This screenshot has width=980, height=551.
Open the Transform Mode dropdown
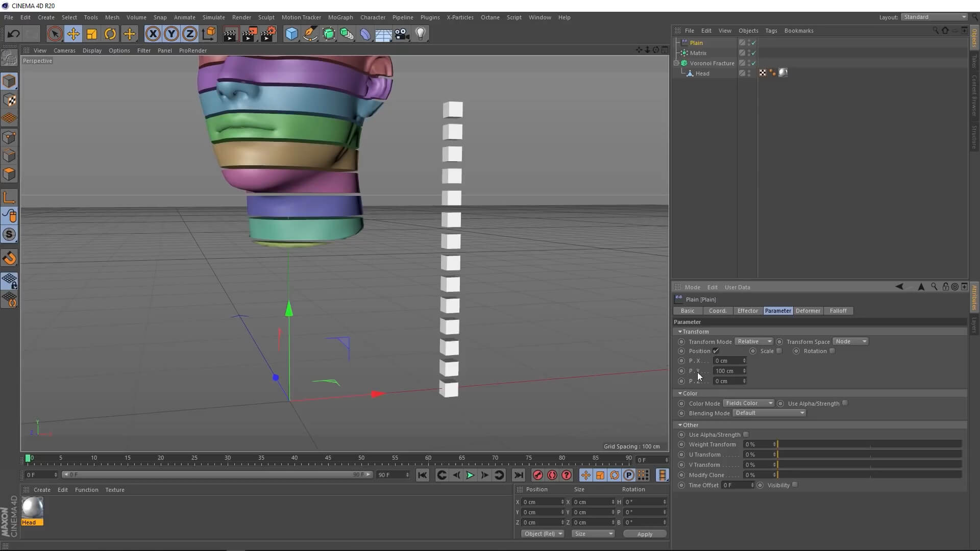pos(754,341)
